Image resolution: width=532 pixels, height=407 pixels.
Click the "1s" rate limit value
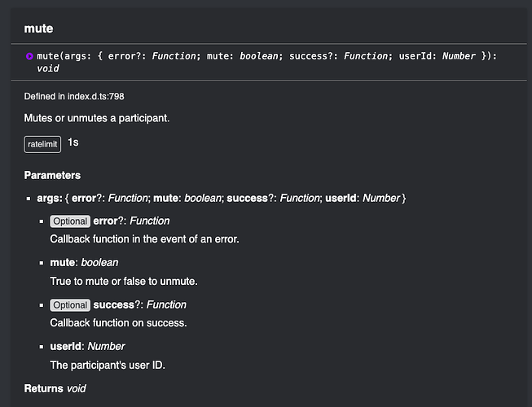pyautogui.click(x=73, y=143)
